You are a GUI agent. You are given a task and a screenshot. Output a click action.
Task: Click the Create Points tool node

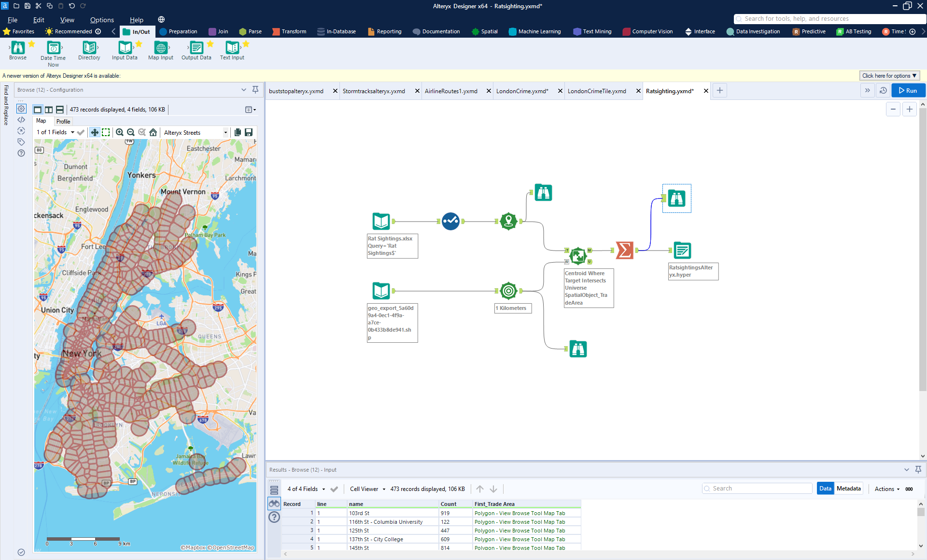tap(508, 221)
